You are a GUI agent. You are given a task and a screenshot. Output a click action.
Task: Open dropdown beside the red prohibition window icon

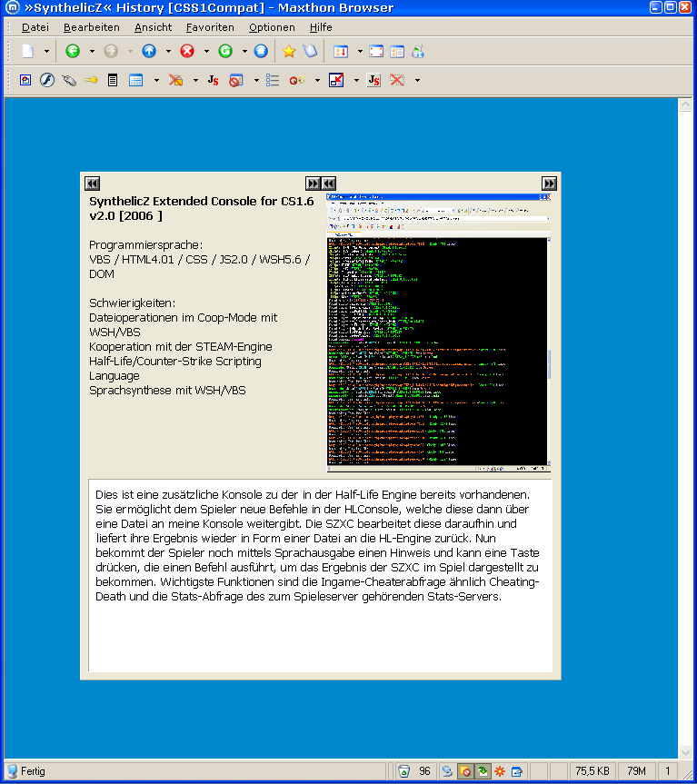[256, 80]
